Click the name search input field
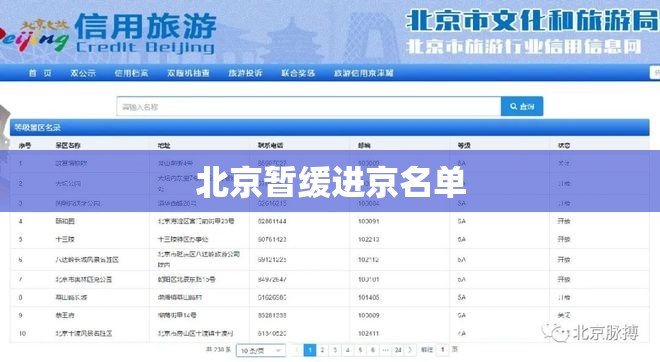The width and height of the screenshot is (660, 362). click(x=309, y=106)
